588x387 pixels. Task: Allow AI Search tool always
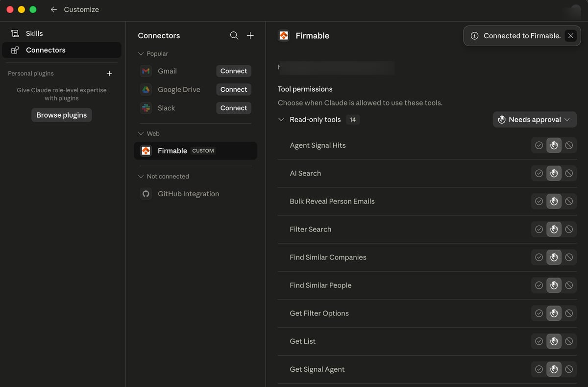point(539,173)
